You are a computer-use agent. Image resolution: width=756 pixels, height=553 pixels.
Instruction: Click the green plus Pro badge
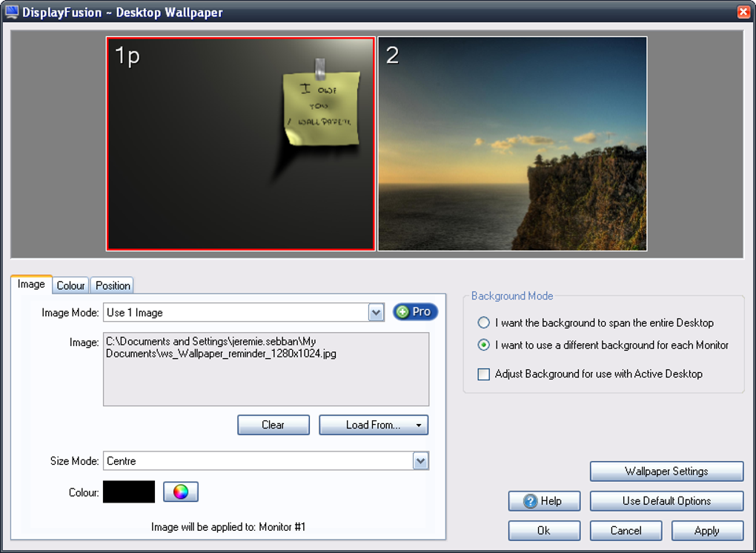(415, 312)
